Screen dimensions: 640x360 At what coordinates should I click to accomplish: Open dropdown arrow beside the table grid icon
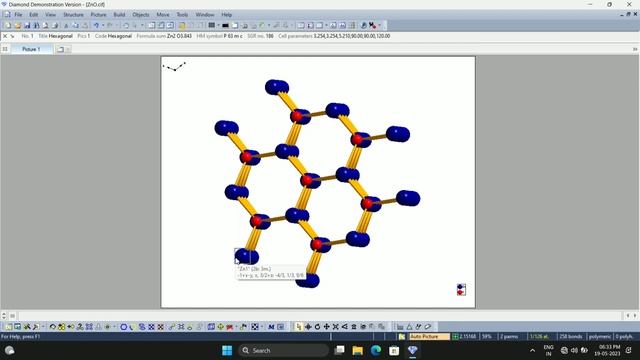tap(218, 25)
